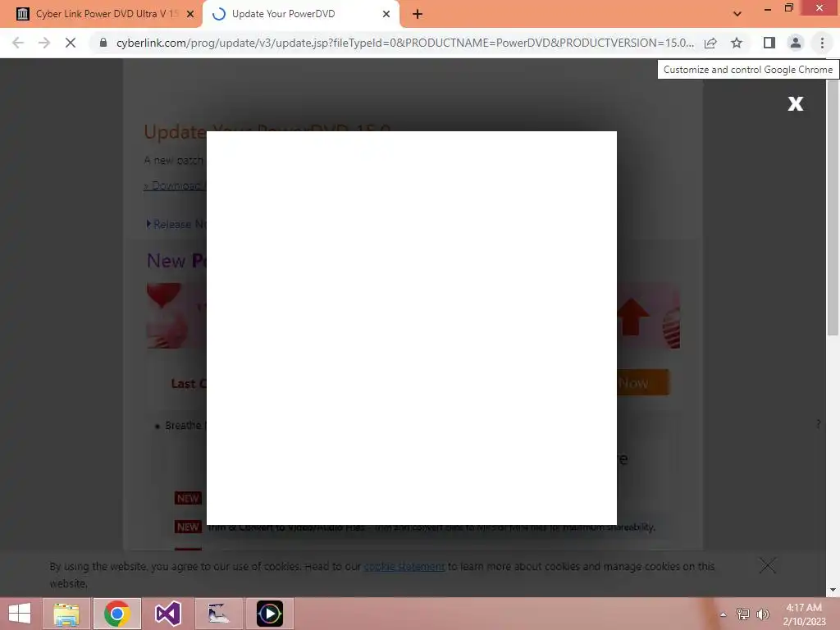This screenshot has height=630, width=840.
Task: Open Customize and control Google Chrome menu
Action: [822, 43]
